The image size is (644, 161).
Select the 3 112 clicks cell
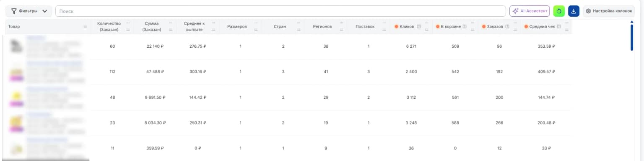pyautogui.click(x=411, y=97)
